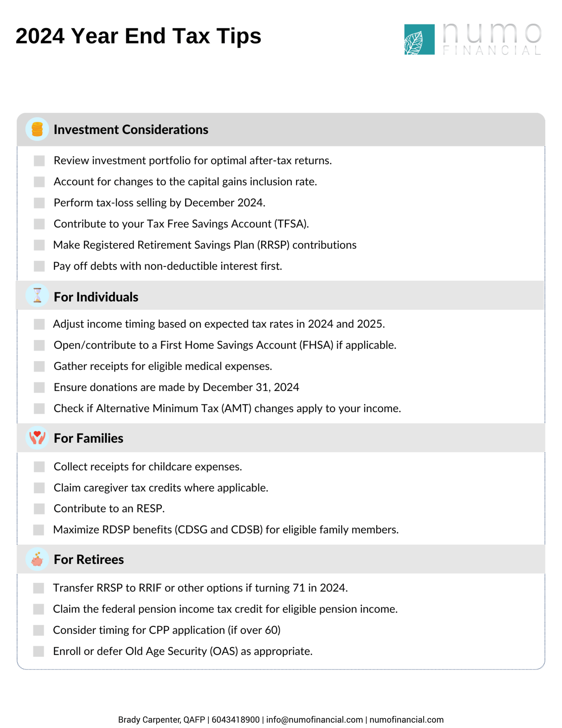Open the numofinancial.com website link

pyautogui.click(x=406, y=720)
